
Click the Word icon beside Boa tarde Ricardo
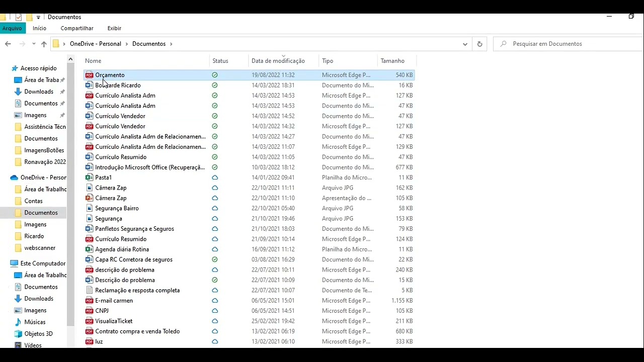coord(89,85)
